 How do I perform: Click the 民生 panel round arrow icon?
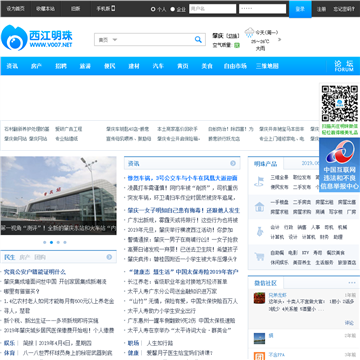(109, 257)
